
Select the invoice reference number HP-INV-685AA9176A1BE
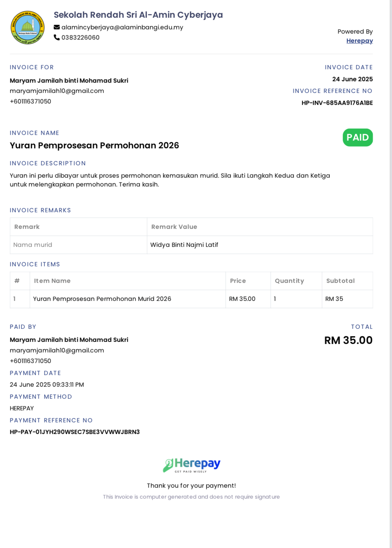click(x=337, y=103)
